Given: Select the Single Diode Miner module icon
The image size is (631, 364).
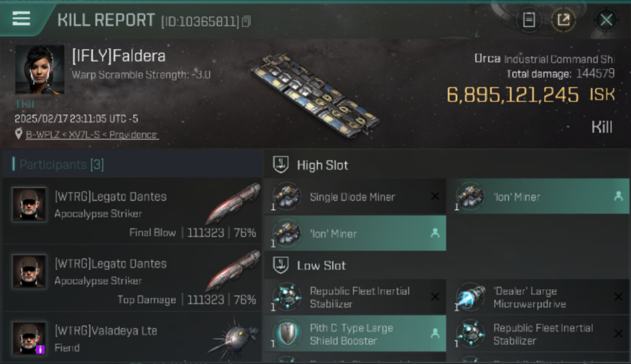Looking at the screenshot, I should 287,197.
